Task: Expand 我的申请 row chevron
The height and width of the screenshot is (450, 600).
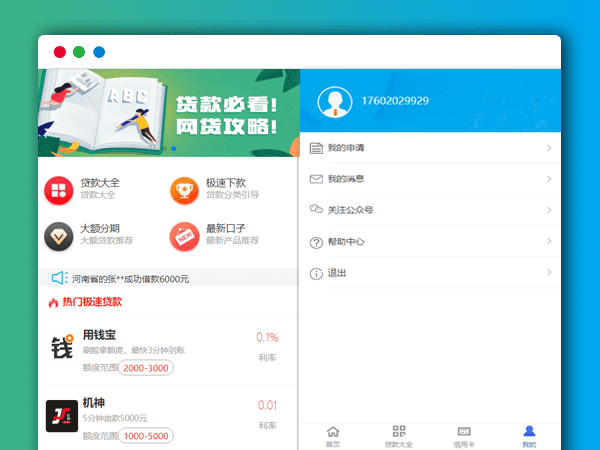Action: 549,148
